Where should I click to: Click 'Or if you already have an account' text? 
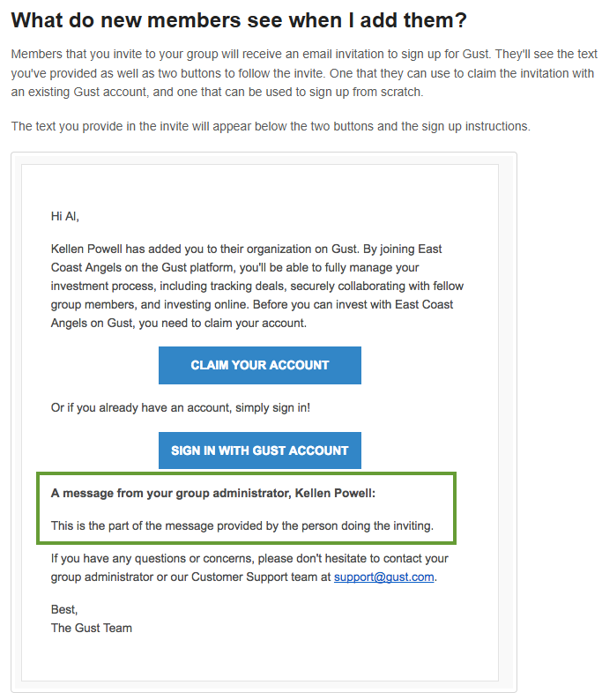[181, 407]
